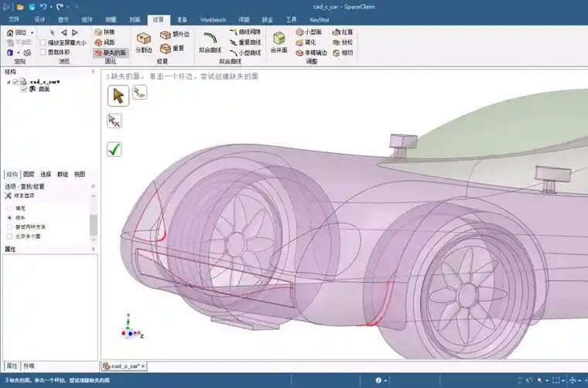Select the 缺失的面 missing faces tool
The width and height of the screenshot is (588, 388).
110,53
